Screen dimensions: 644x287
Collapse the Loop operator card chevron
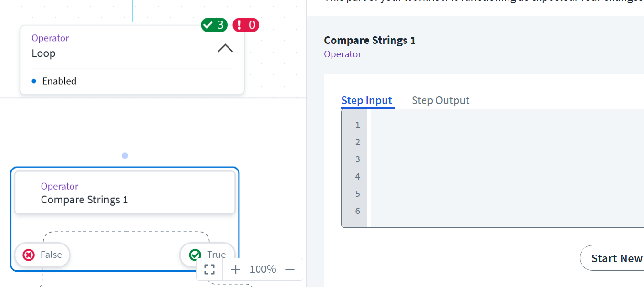(x=225, y=48)
